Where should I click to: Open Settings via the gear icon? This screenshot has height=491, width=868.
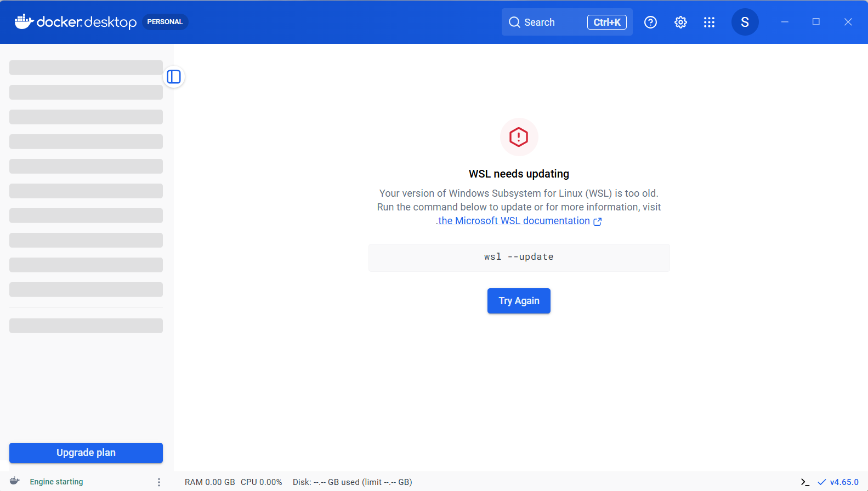[680, 22]
